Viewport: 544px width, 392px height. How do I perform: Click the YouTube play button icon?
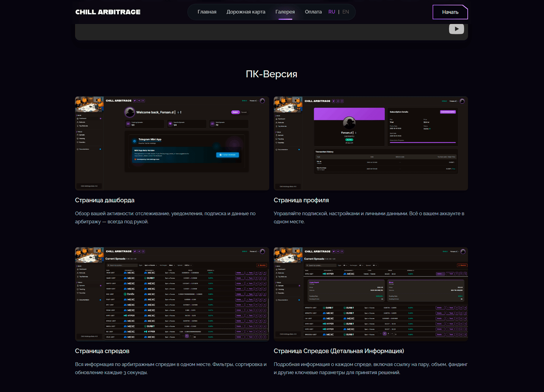tap(456, 29)
